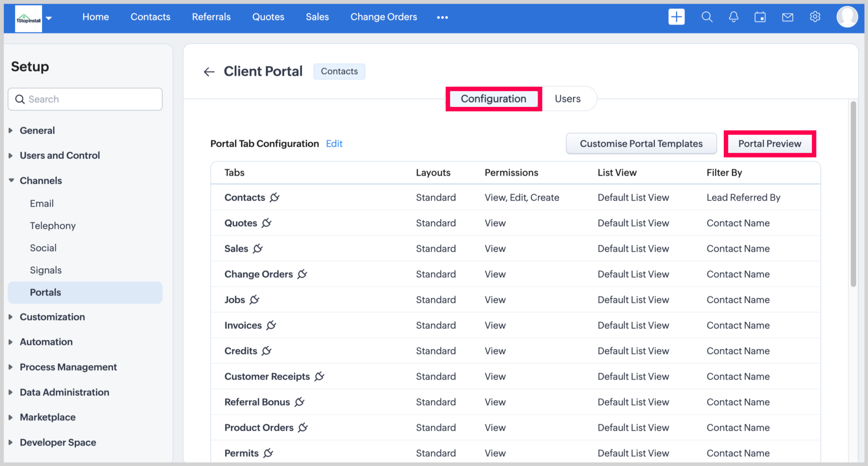Click the back arrow beside Client Portal
Screen dimensions: 868x466
click(209, 72)
